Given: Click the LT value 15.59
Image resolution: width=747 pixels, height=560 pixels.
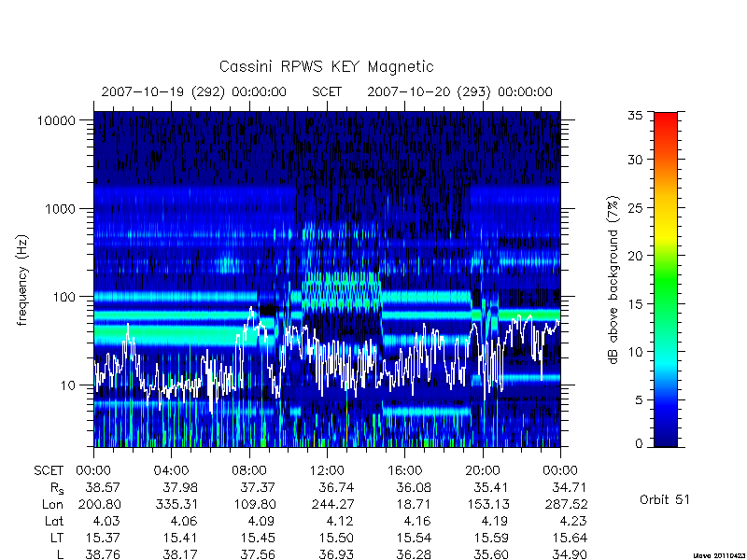Looking at the screenshot, I should 492,539.
